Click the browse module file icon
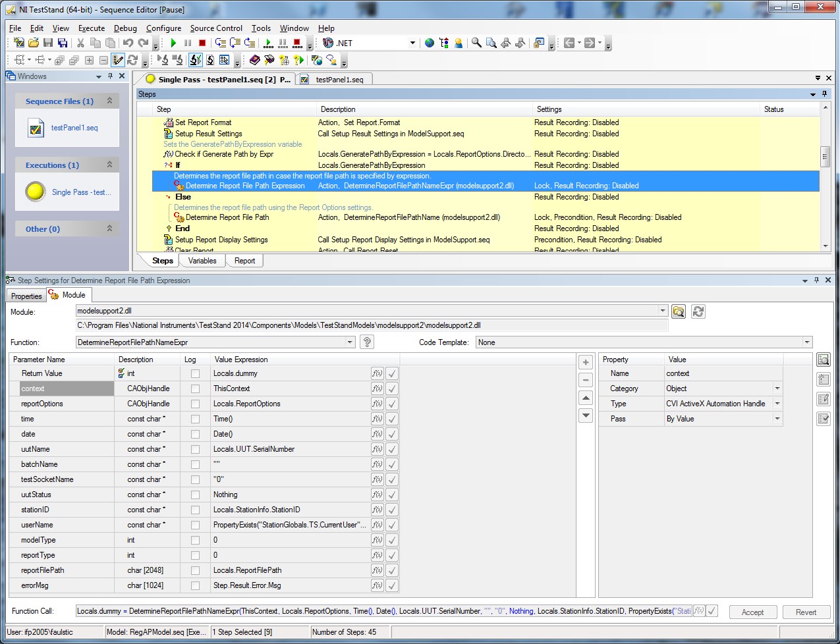This screenshot has height=644, width=840. [x=679, y=311]
